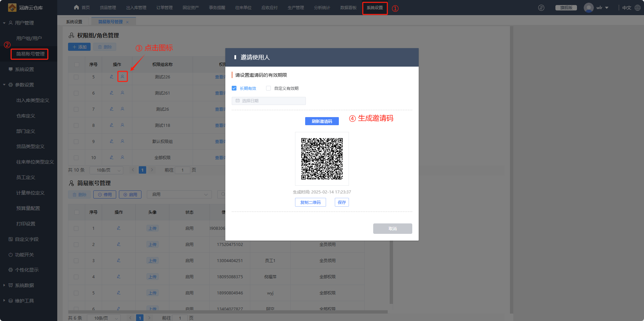The image size is (644, 321).
Task: Edit the 员工1 account row
Action: tap(119, 260)
